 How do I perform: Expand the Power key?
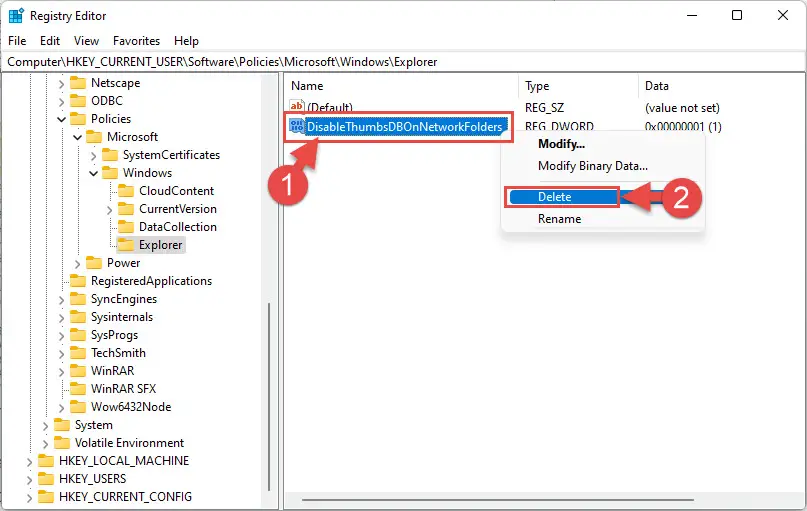click(x=77, y=263)
